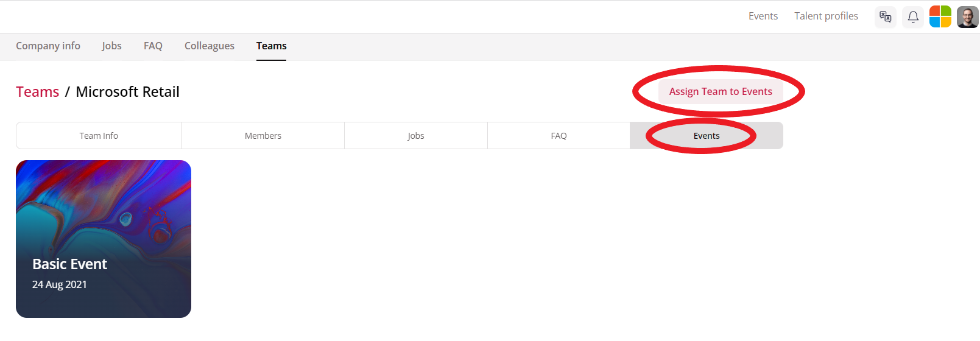Screen dimensions: 980x341
Task: Go to Events in top navigation
Action: coord(763,16)
